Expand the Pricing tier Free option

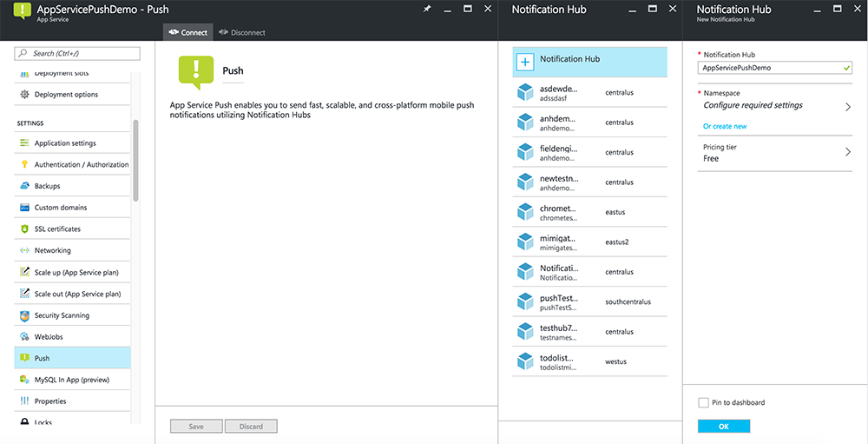click(x=847, y=152)
